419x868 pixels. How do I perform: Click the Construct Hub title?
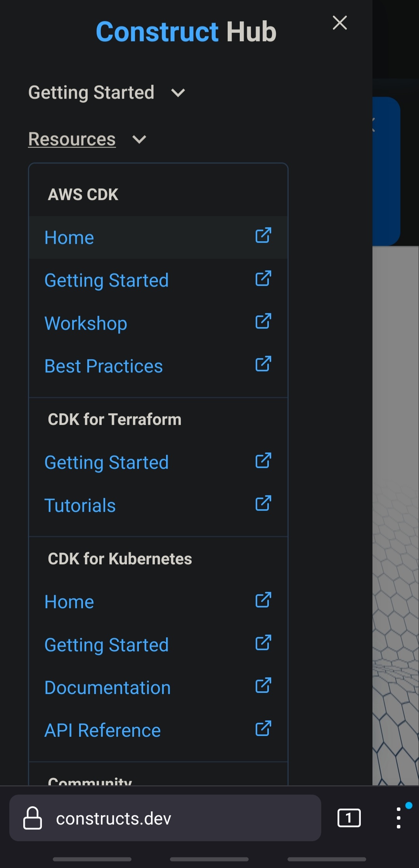186,31
